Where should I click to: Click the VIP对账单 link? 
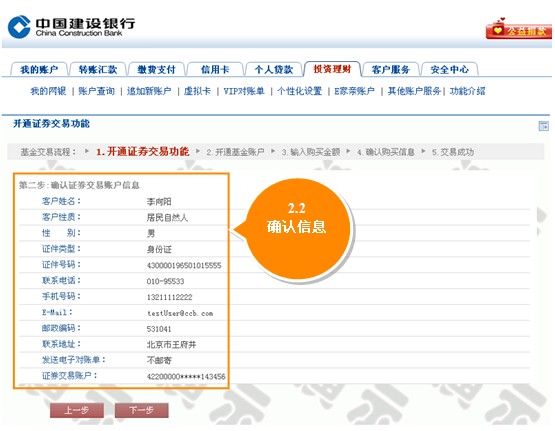244,91
